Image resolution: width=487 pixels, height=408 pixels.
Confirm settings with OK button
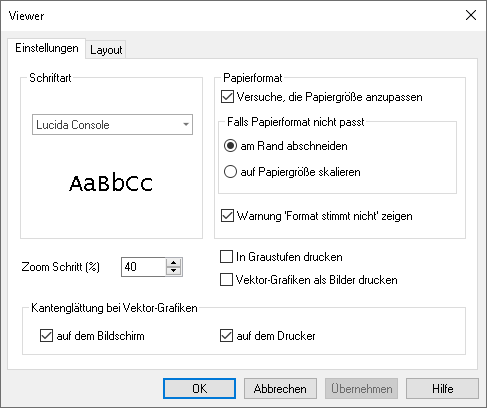(x=199, y=389)
